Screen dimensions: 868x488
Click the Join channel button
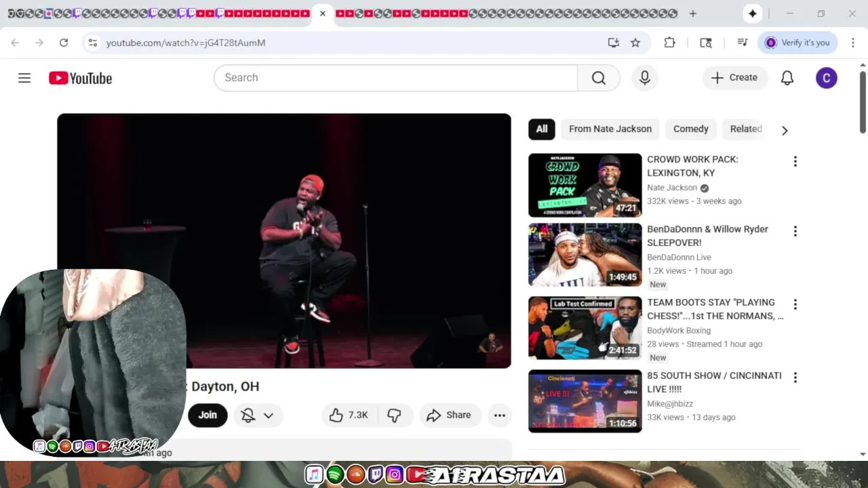click(x=208, y=415)
